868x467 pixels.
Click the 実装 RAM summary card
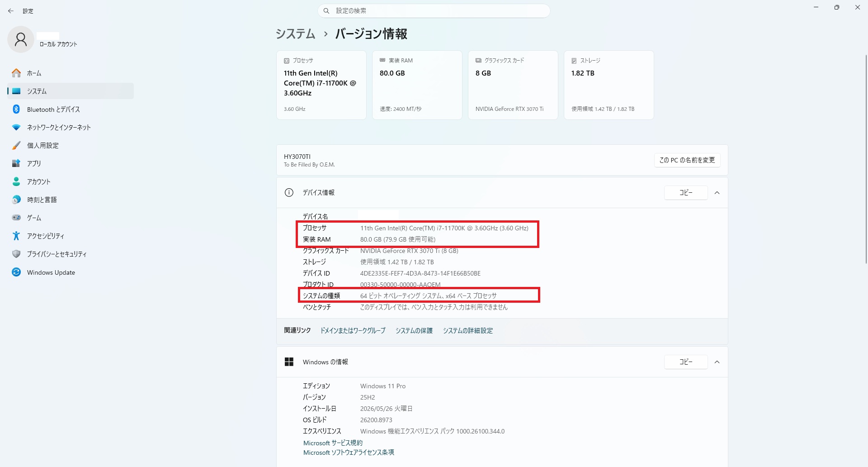(x=417, y=85)
